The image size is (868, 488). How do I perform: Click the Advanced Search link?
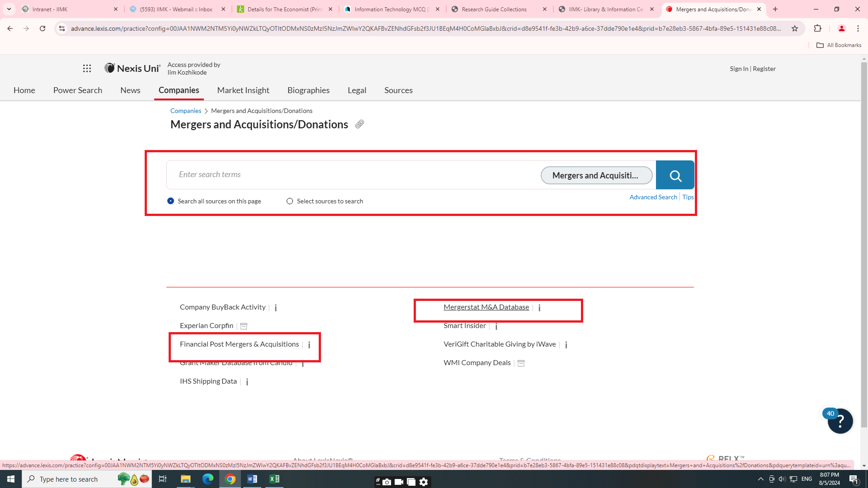pos(653,197)
